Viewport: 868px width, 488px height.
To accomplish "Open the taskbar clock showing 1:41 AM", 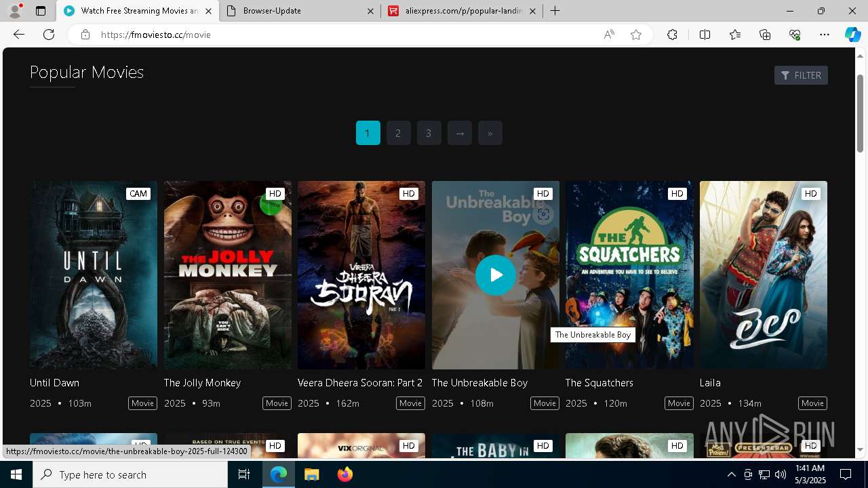I will pyautogui.click(x=809, y=474).
